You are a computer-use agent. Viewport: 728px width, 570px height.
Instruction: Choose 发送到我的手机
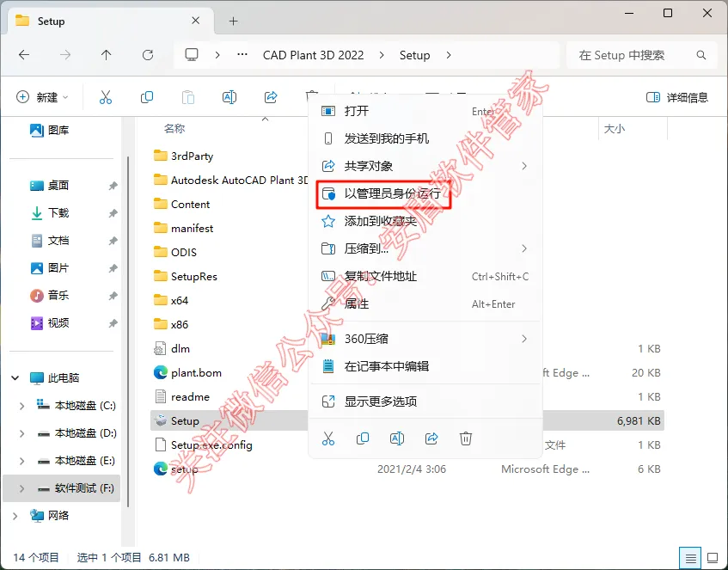coord(425,138)
